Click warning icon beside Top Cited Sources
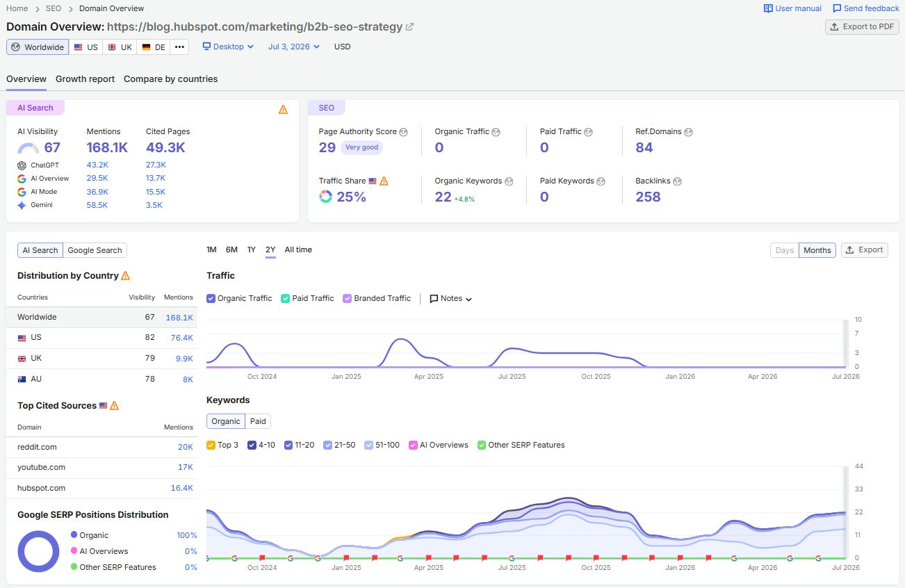Viewport: 905px width, 588px height. [114, 405]
